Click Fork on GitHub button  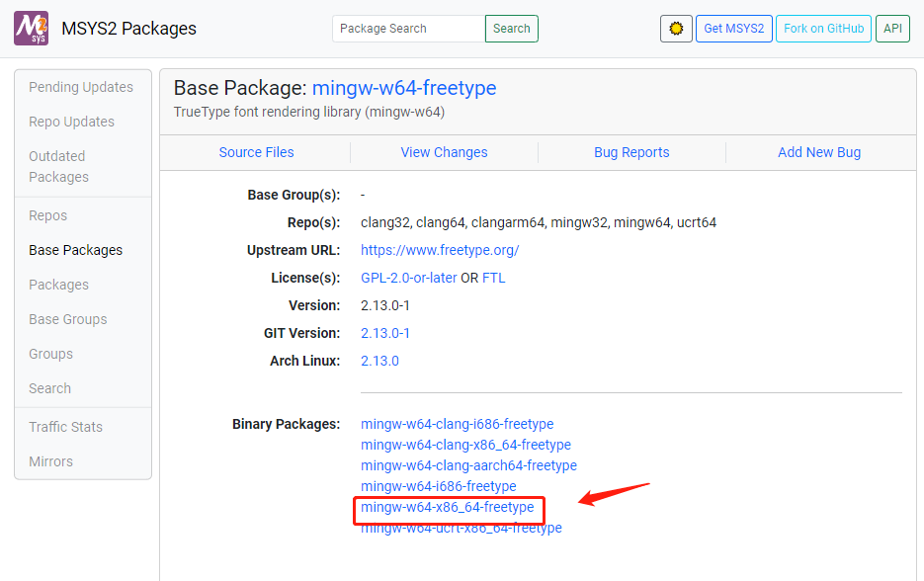pos(823,29)
